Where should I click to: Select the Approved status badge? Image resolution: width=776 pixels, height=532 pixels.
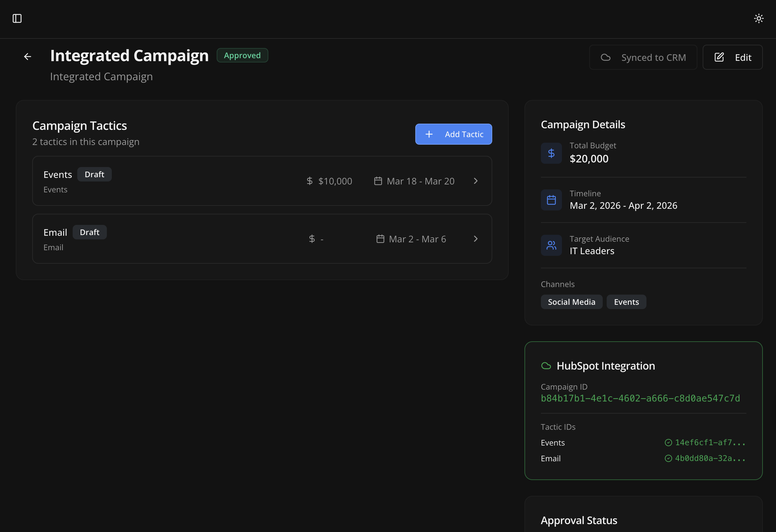point(242,55)
